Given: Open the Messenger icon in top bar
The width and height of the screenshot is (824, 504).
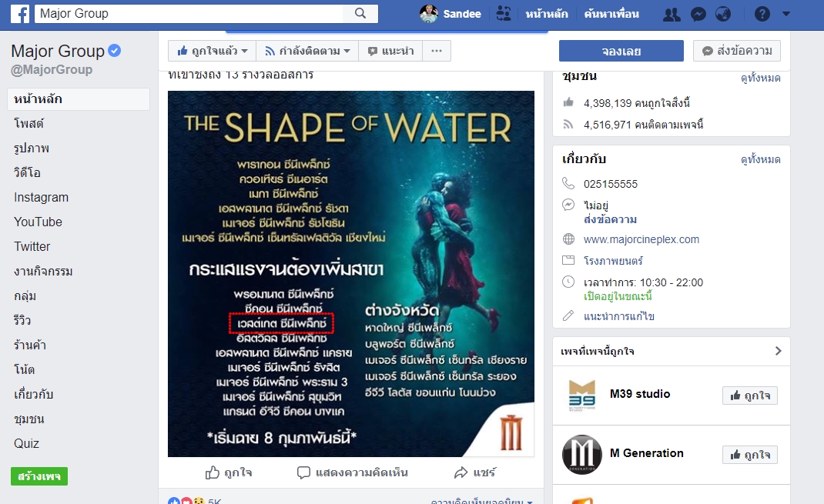Looking at the screenshot, I should (698, 14).
